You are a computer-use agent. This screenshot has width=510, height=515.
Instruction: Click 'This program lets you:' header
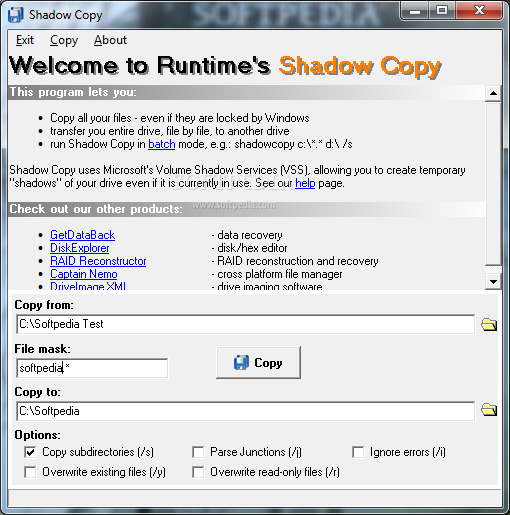coord(73,92)
